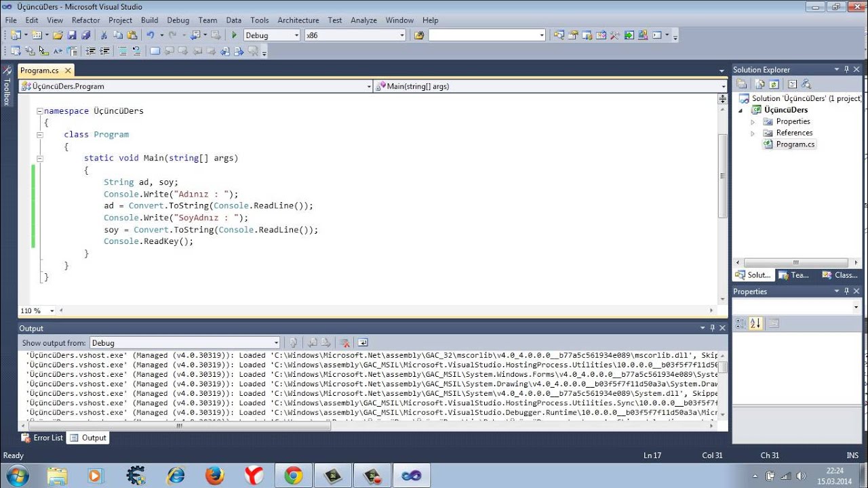
Task: Click Decrease Line Indent icon
Action: pyautogui.click(x=90, y=51)
